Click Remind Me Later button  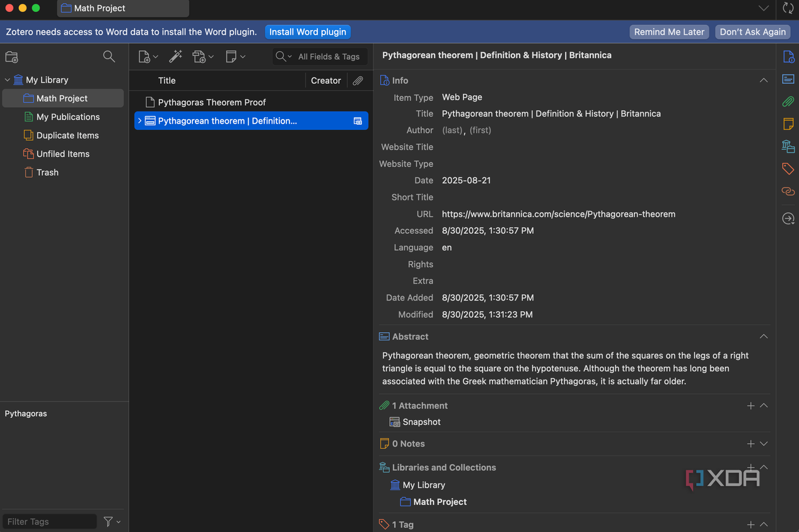pyautogui.click(x=669, y=32)
